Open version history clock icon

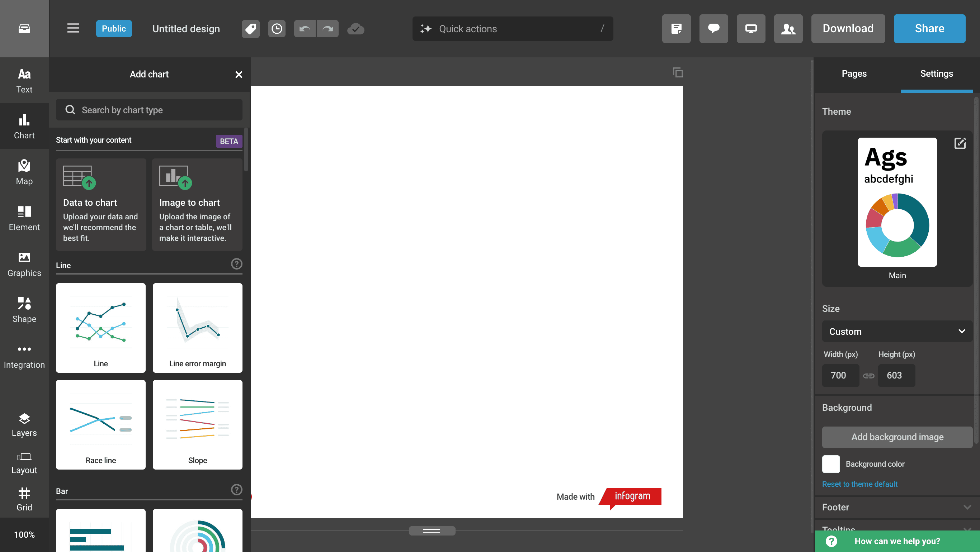tap(277, 29)
